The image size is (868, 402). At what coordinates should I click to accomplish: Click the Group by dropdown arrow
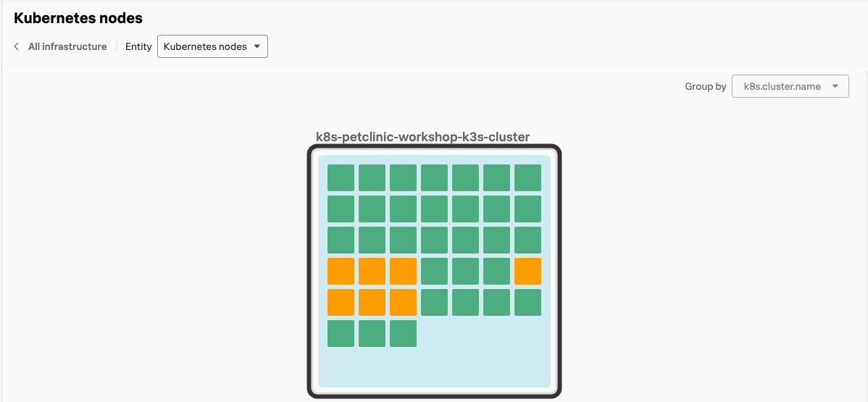(835, 86)
